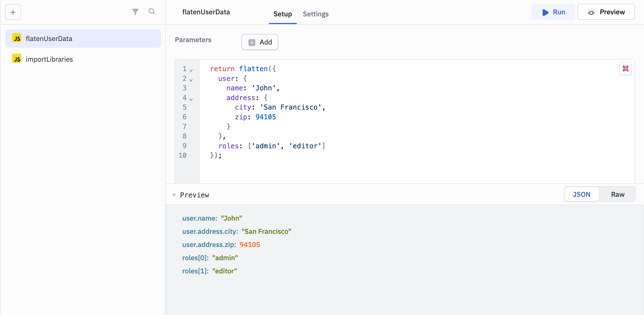The image size is (644, 315).
Task: Open the filter funnel icon
Action: point(135,12)
